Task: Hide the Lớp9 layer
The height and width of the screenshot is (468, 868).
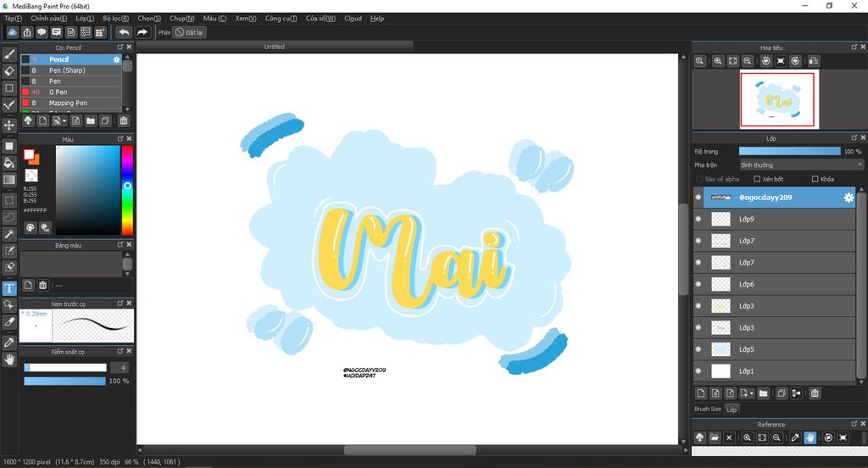Action: (698, 220)
